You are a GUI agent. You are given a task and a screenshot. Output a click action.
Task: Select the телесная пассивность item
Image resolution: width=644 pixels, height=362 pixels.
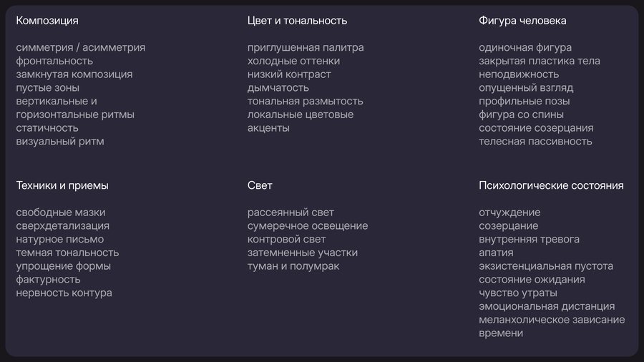click(535, 142)
